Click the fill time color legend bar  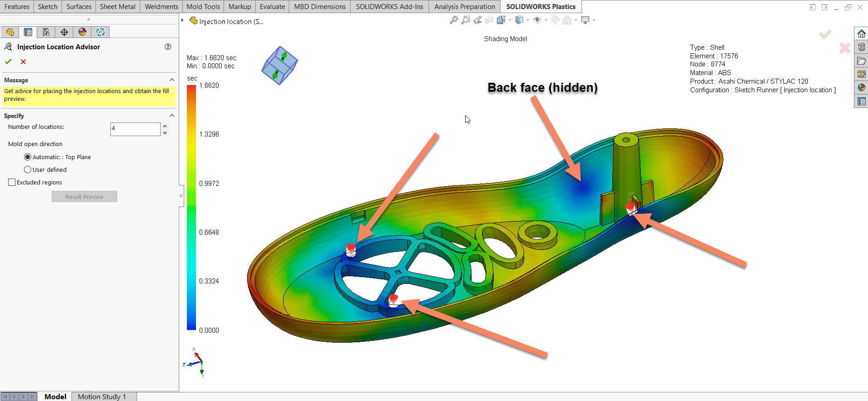coord(191,208)
